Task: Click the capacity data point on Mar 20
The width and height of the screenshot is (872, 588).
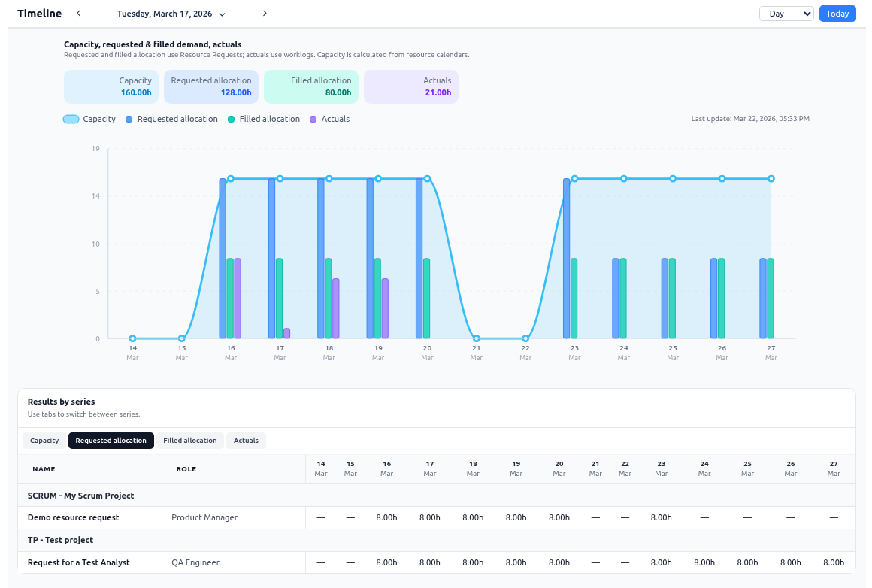Action: coord(427,179)
